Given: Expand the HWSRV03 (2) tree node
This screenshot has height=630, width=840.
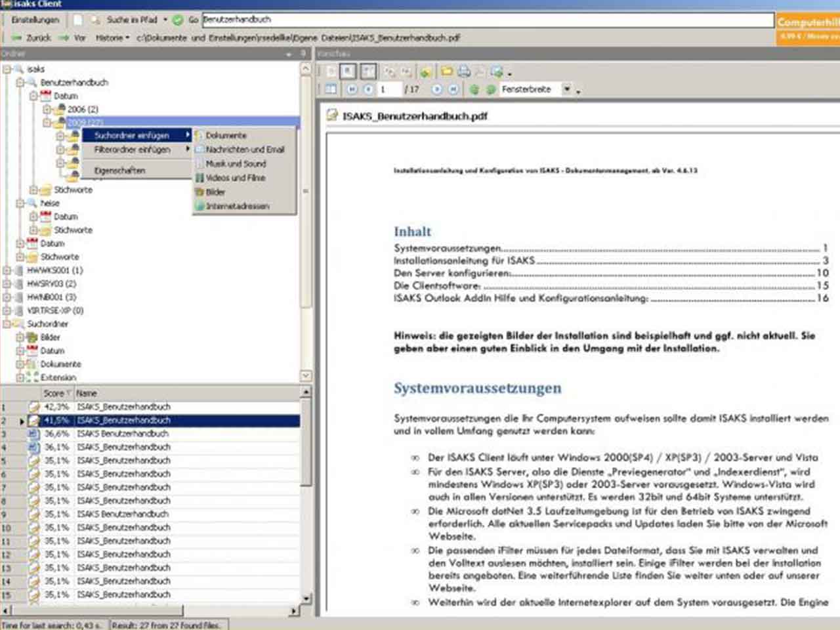Looking at the screenshot, I should click(7, 284).
